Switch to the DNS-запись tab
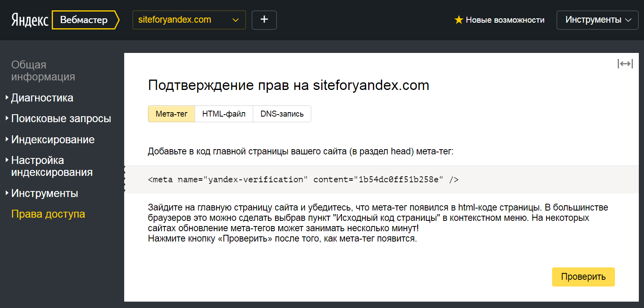Viewport: 644px width, 308px height. point(282,114)
